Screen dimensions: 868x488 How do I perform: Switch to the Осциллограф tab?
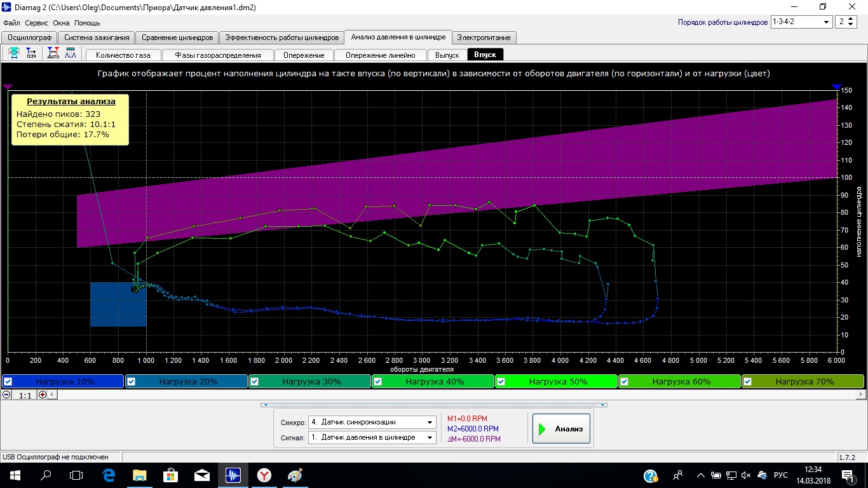point(29,37)
